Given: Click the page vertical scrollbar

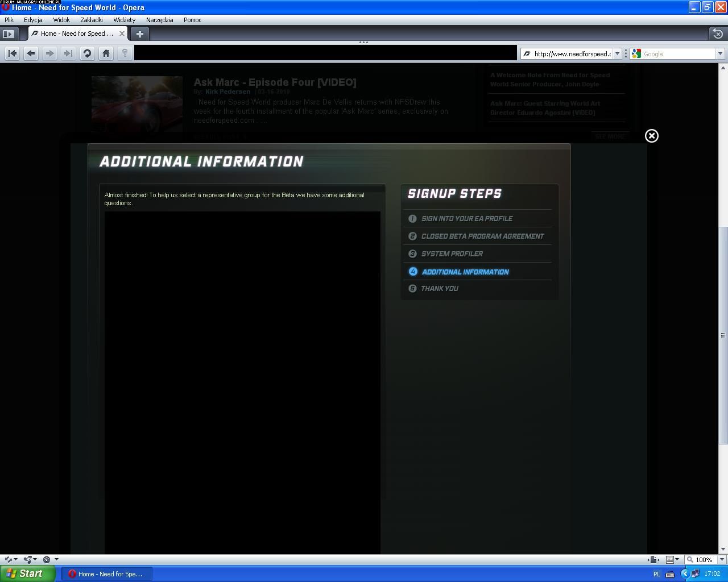Looking at the screenshot, I should [x=723, y=335].
